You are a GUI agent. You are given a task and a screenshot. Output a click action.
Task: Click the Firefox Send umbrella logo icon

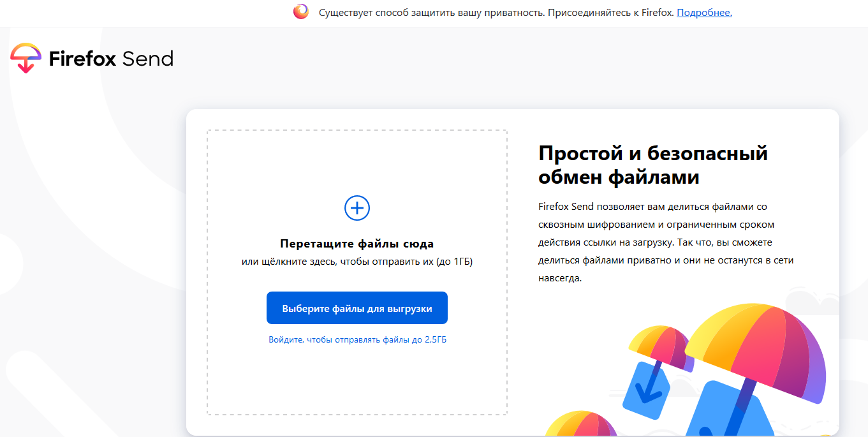pyautogui.click(x=26, y=58)
